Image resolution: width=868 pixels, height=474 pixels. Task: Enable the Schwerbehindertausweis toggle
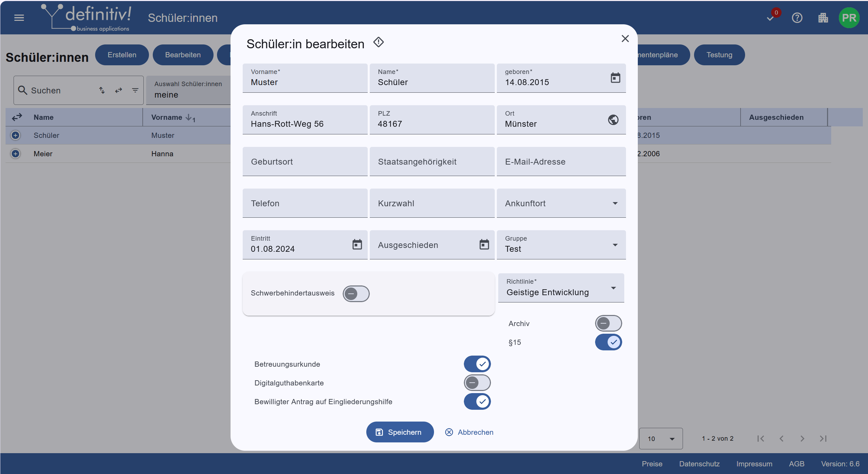pos(356,294)
